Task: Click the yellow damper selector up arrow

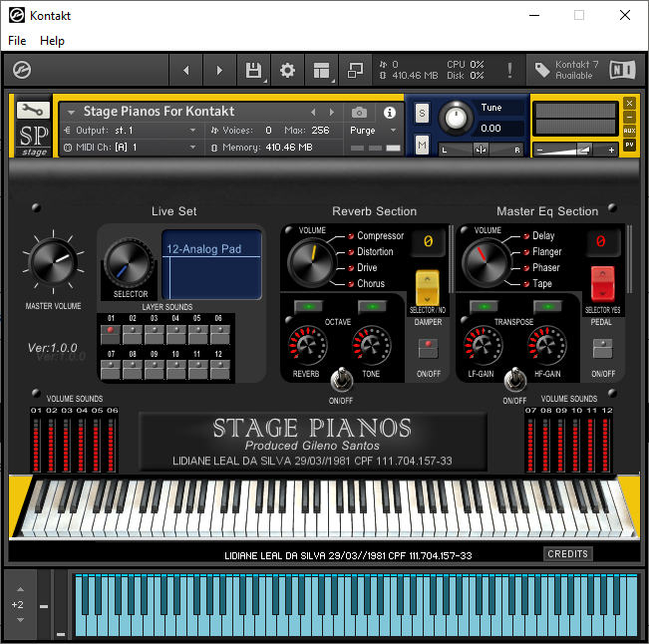Action: (427, 279)
